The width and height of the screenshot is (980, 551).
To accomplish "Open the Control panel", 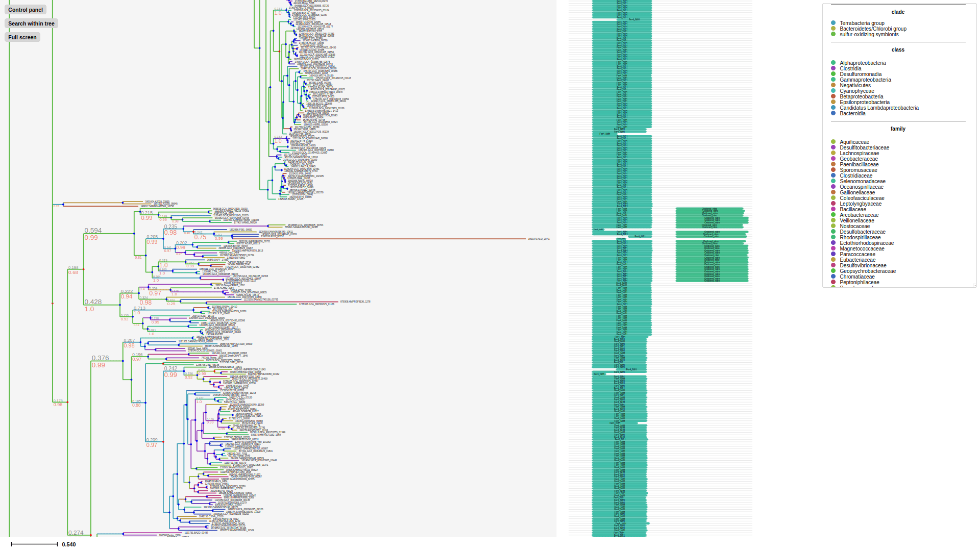I will point(26,10).
